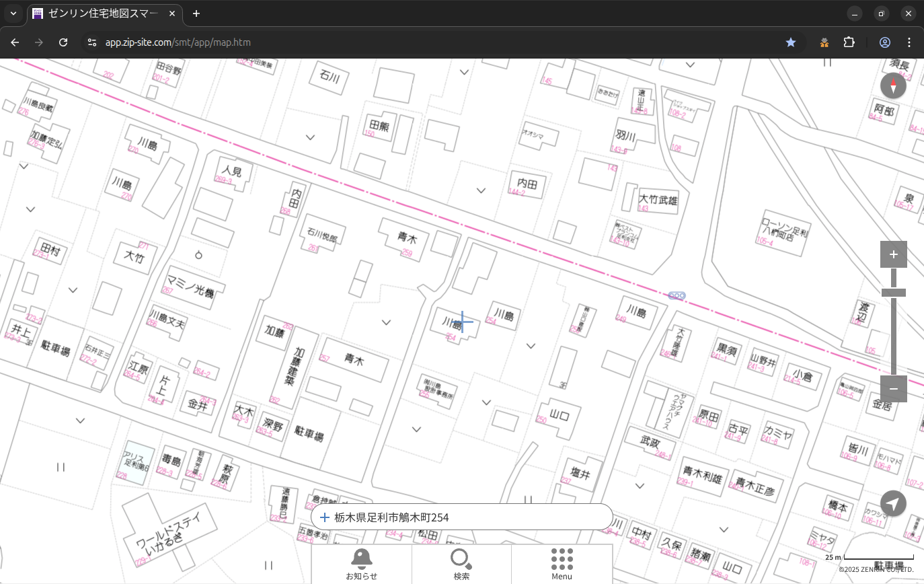The height and width of the screenshot is (584, 924).
Task: Reload the current page
Action: pyautogui.click(x=63, y=42)
